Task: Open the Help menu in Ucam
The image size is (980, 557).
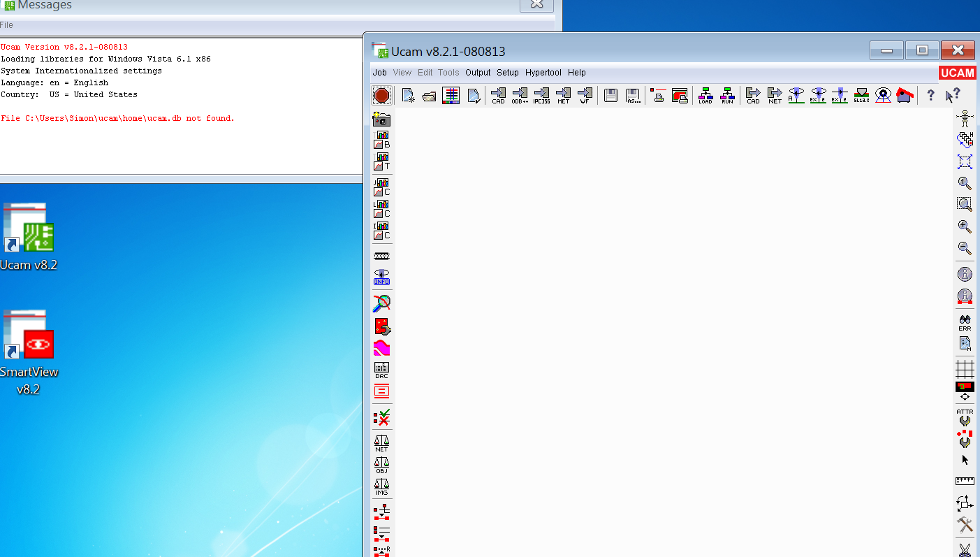Action: coord(577,73)
